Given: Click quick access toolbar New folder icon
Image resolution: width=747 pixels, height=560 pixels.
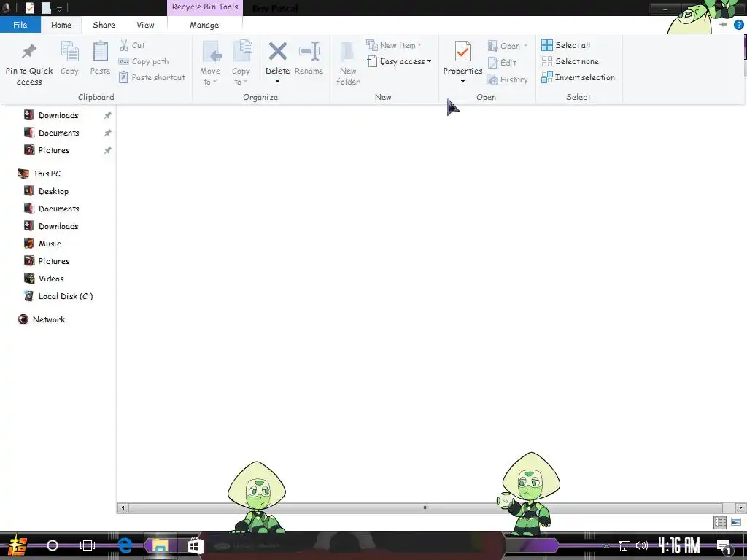Looking at the screenshot, I should (46, 7).
